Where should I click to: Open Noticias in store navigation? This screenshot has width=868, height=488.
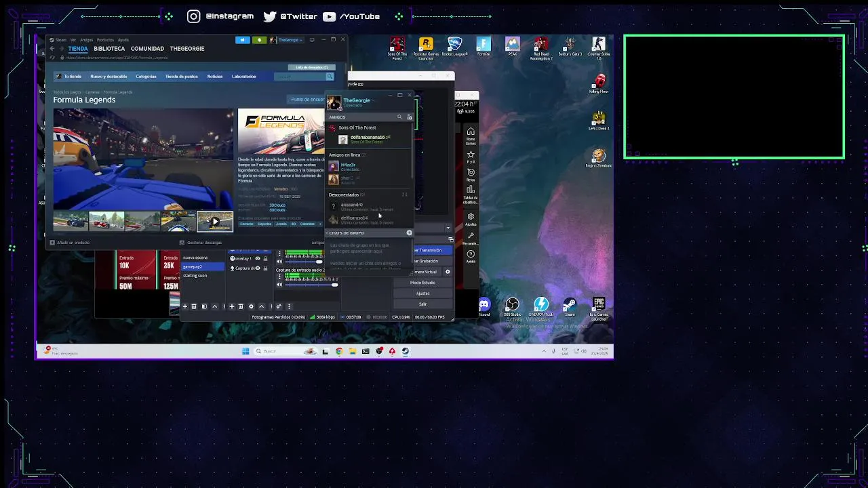pyautogui.click(x=215, y=77)
